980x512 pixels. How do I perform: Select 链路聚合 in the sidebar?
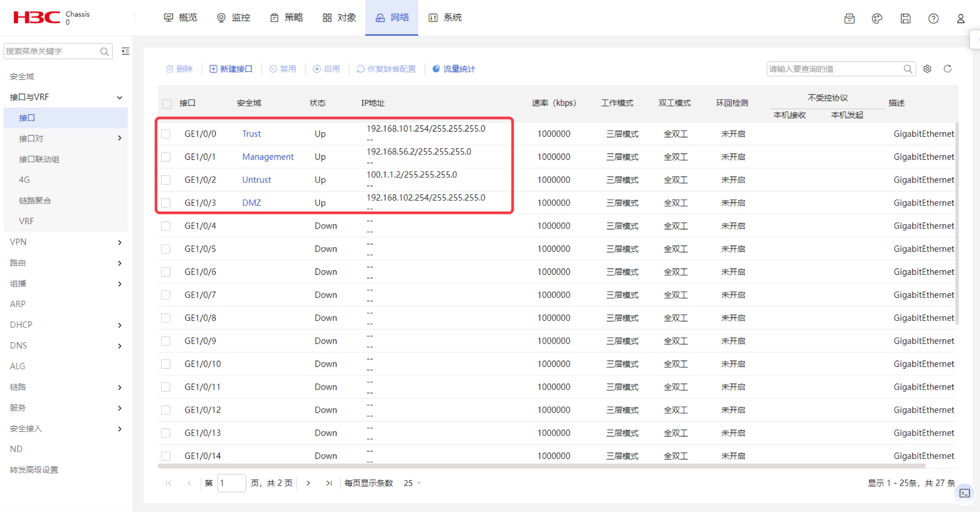[35, 201]
